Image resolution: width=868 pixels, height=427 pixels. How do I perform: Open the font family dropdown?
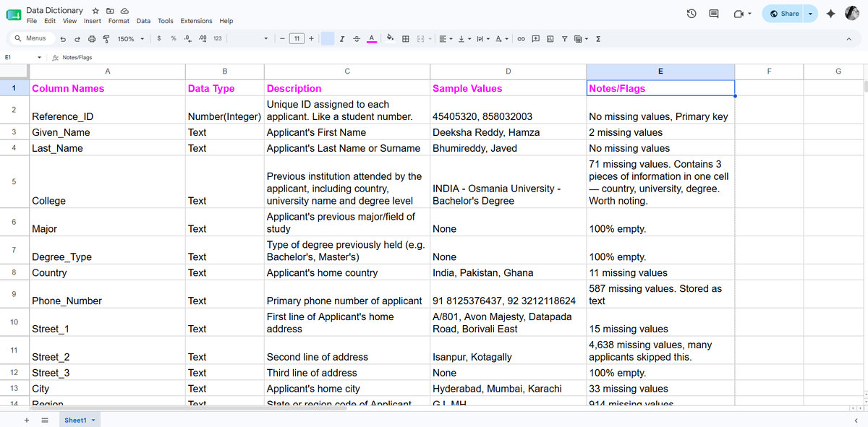pyautogui.click(x=265, y=39)
